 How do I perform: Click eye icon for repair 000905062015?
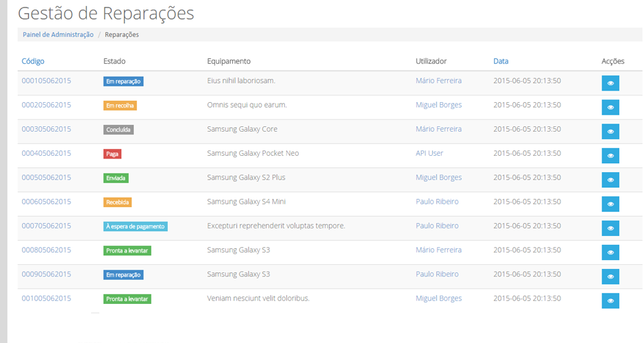610,276
